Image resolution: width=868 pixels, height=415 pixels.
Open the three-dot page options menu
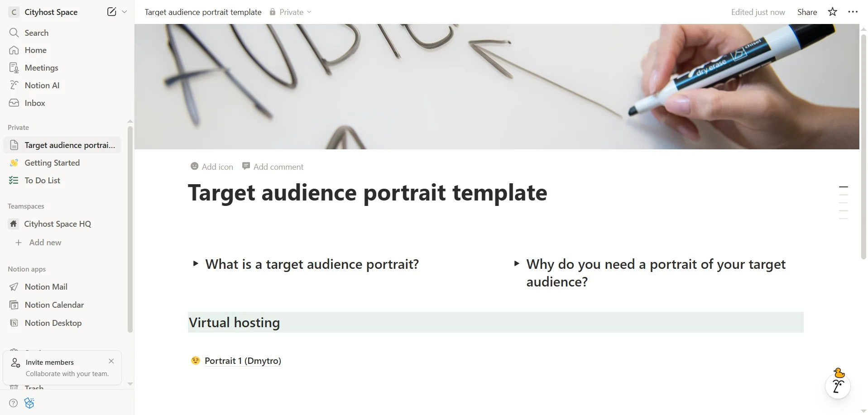coord(853,12)
